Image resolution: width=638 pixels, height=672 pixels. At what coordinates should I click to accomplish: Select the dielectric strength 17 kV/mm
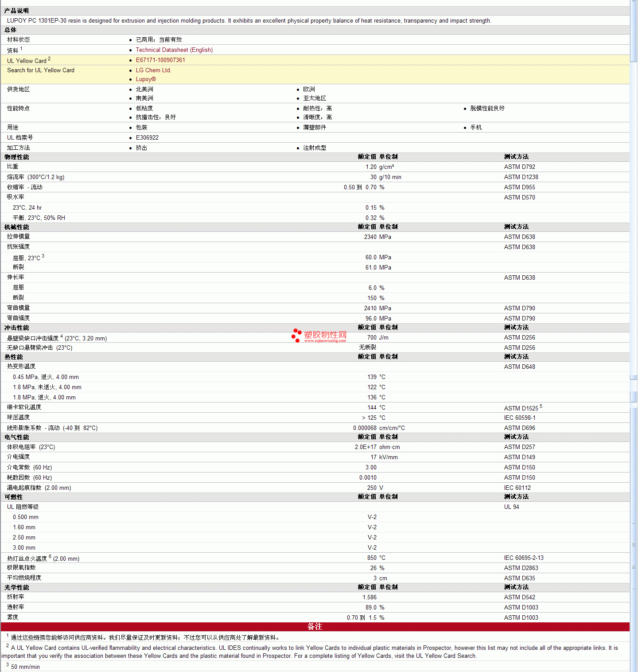point(384,457)
